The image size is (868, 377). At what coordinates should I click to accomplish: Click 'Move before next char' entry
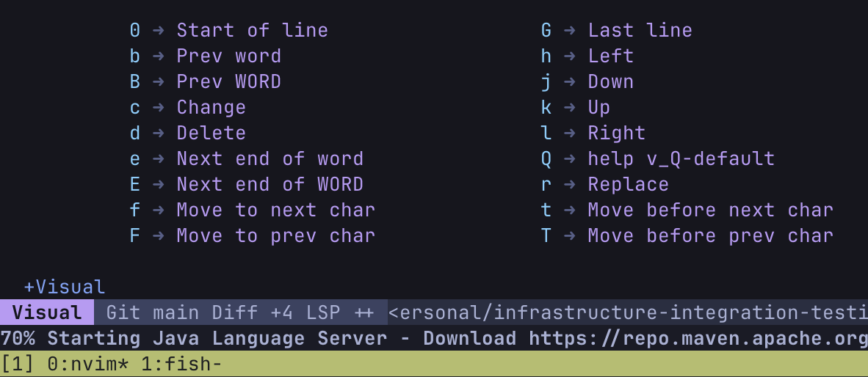point(710,210)
